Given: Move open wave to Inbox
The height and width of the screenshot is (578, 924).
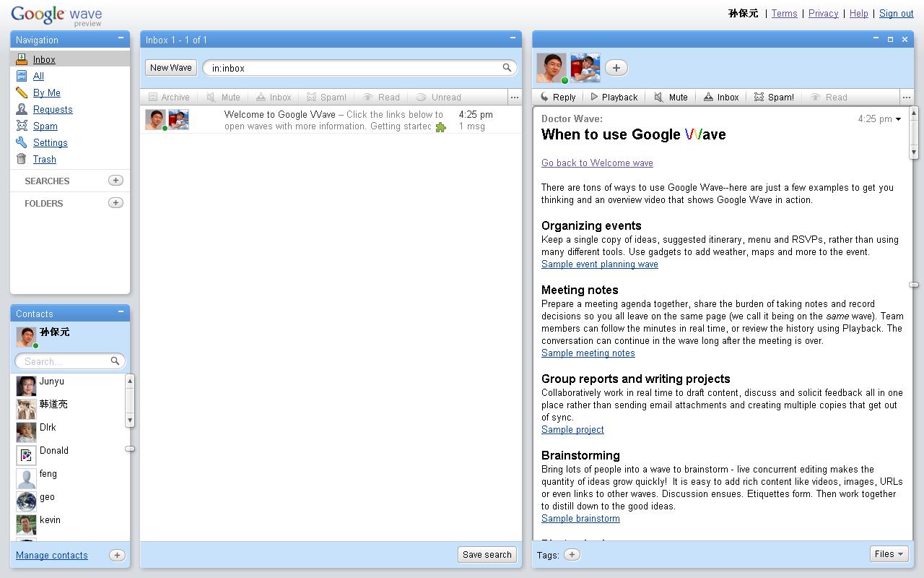Looking at the screenshot, I should point(721,97).
